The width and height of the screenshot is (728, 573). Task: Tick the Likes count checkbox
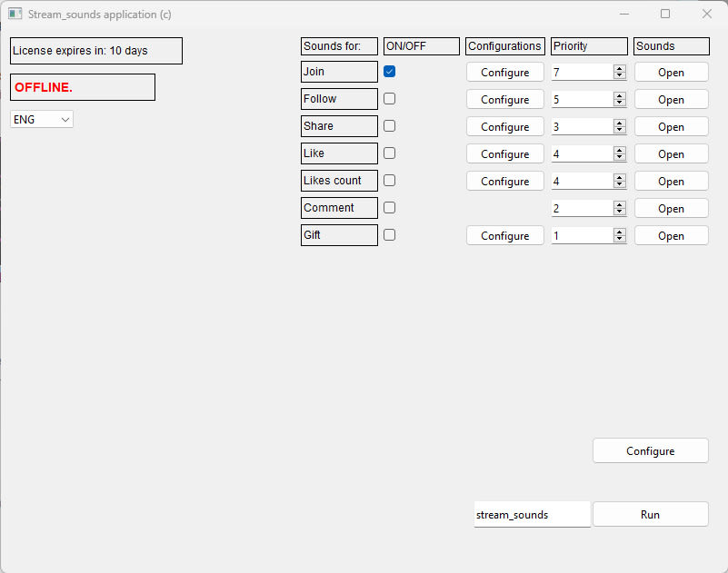tap(390, 180)
